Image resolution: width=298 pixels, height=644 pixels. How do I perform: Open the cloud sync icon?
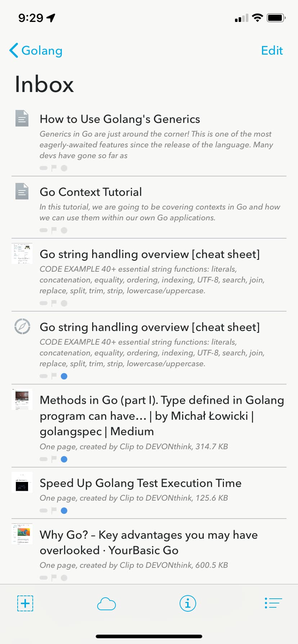tap(107, 604)
